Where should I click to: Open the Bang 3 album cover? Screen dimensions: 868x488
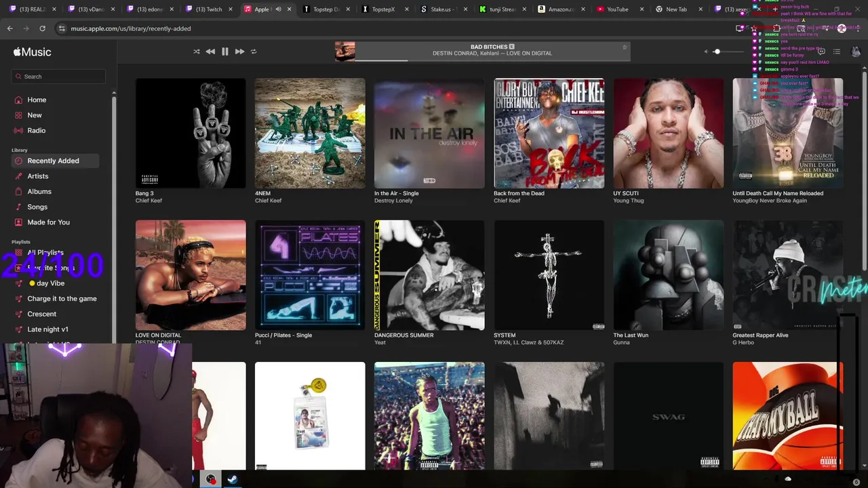click(x=191, y=134)
